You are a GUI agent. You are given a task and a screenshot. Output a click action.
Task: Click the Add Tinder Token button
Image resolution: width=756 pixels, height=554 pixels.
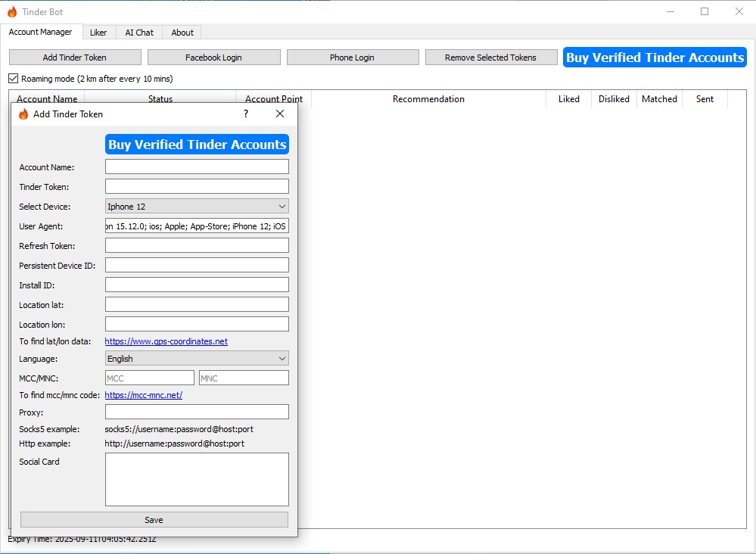point(75,58)
